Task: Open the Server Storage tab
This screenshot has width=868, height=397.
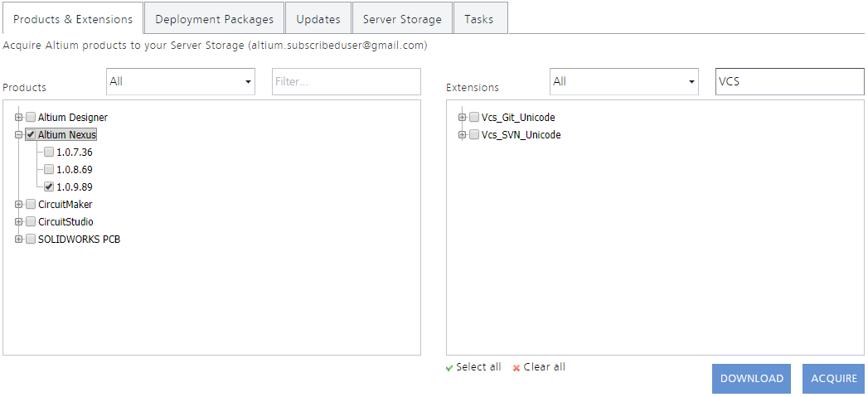Action: pos(402,19)
